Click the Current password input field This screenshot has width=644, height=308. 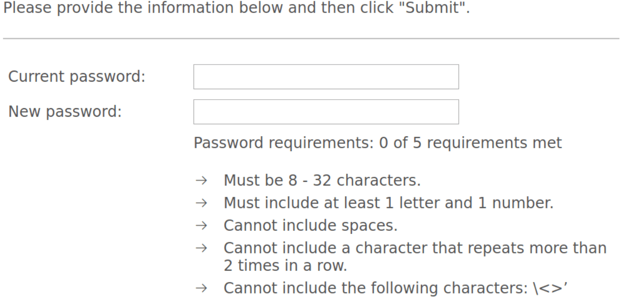[x=326, y=77]
